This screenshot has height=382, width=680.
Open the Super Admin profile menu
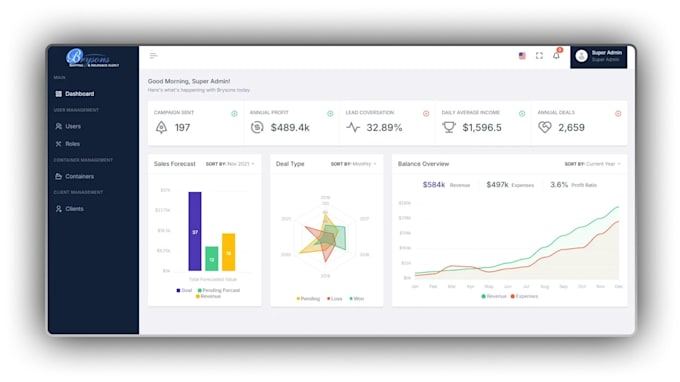[598, 56]
